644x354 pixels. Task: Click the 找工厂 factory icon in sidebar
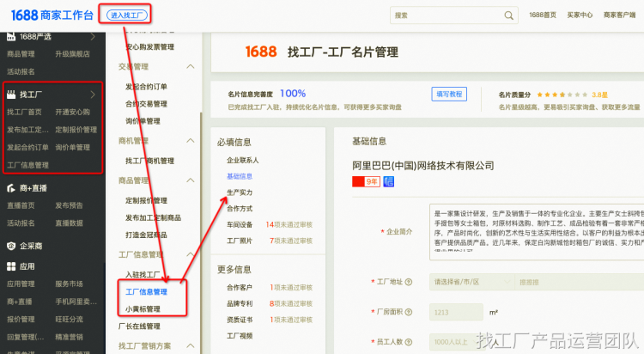coord(11,95)
